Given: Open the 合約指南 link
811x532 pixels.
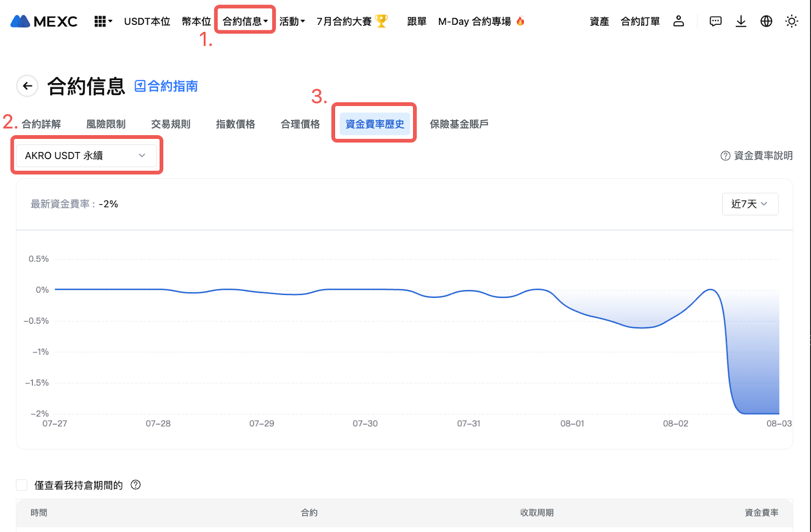Looking at the screenshot, I should 166,86.
